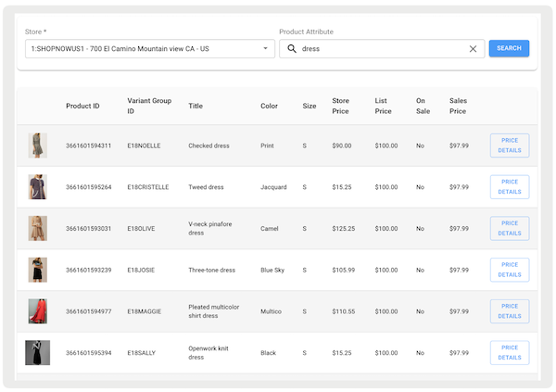The width and height of the screenshot is (556, 392).
Task: Click the Sales Price column header
Action: click(x=458, y=106)
